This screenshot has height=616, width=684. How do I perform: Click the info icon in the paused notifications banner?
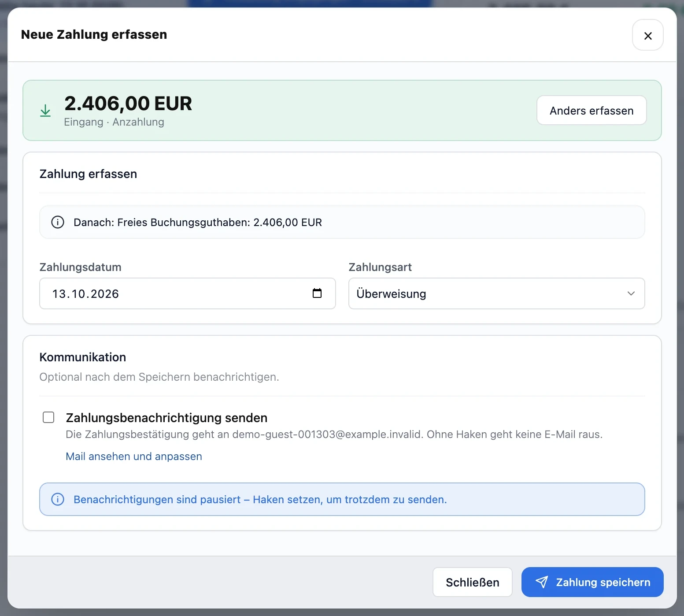click(x=58, y=499)
